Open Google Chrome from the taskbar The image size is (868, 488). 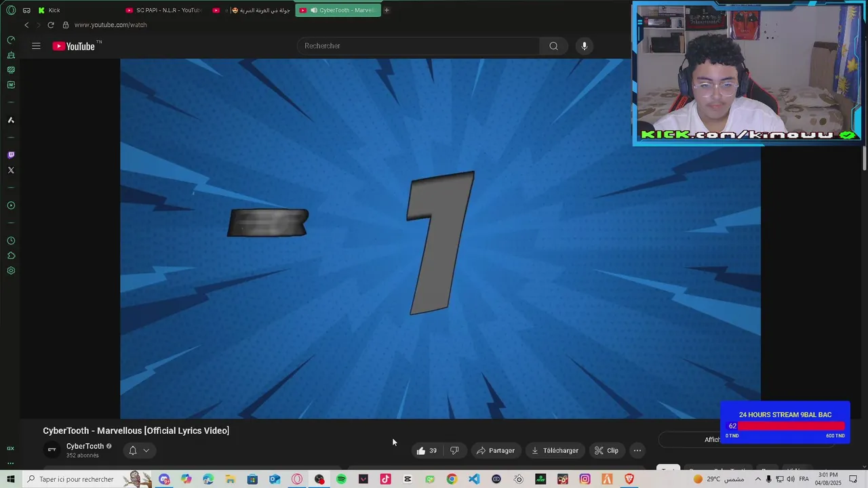click(x=452, y=479)
